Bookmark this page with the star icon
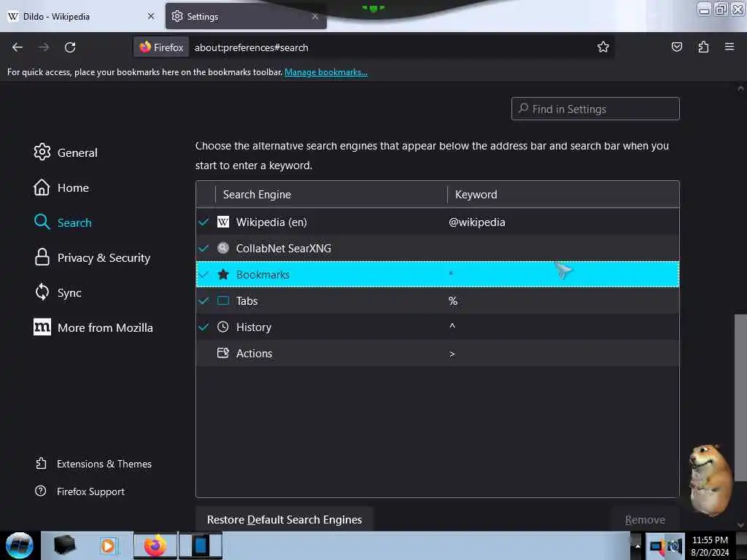747x560 pixels. click(x=603, y=47)
